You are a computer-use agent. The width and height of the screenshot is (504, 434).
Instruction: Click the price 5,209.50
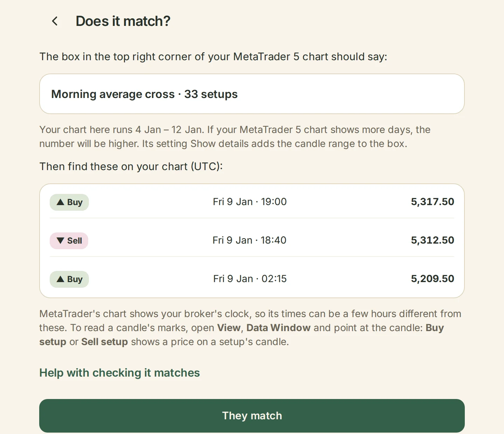(x=433, y=279)
